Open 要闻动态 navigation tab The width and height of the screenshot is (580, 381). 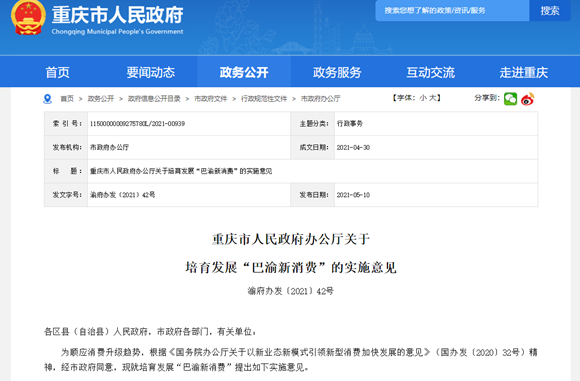(151, 72)
